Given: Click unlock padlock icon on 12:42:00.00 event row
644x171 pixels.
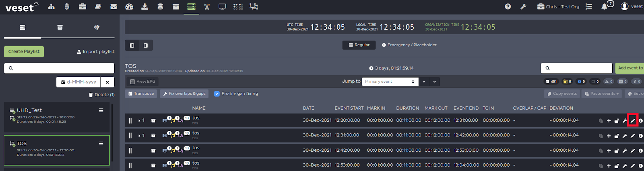Looking at the screenshot, I should tap(617, 151).
